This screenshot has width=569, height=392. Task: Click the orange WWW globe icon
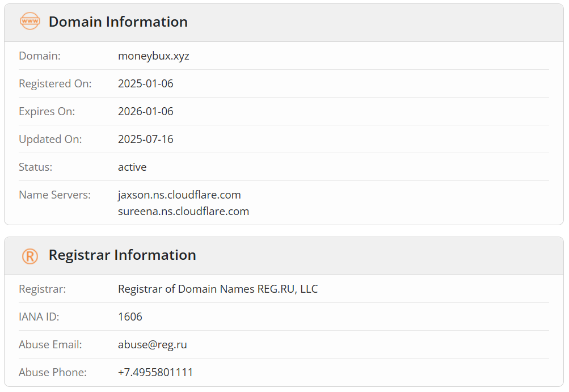pyautogui.click(x=29, y=21)
